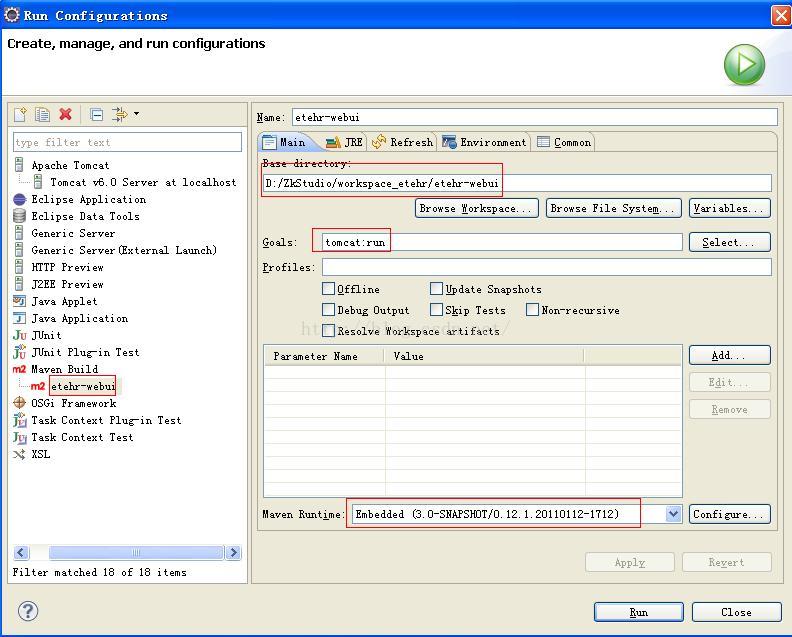Screen dimensions: 792x637
Task: Click left scroll arrow in tree
Action: 21,552
